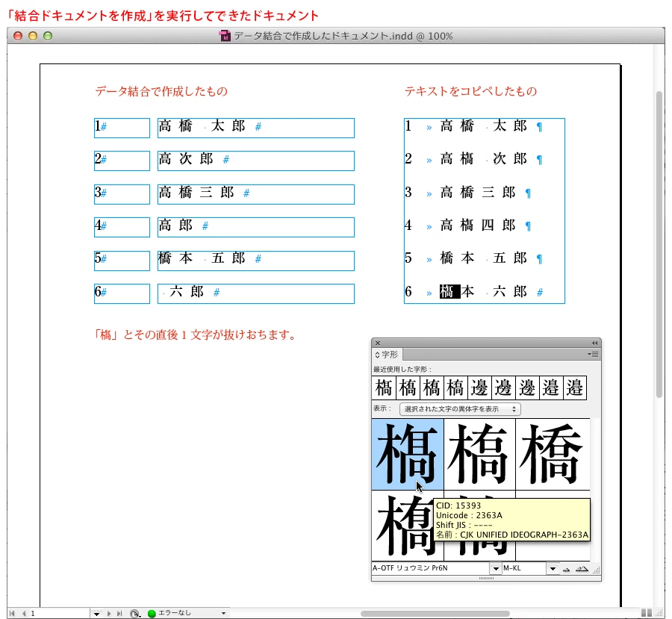This screenshot has height=619, width=672.
Task: Click the M-KL font style field
Action: tap(524, 568)
